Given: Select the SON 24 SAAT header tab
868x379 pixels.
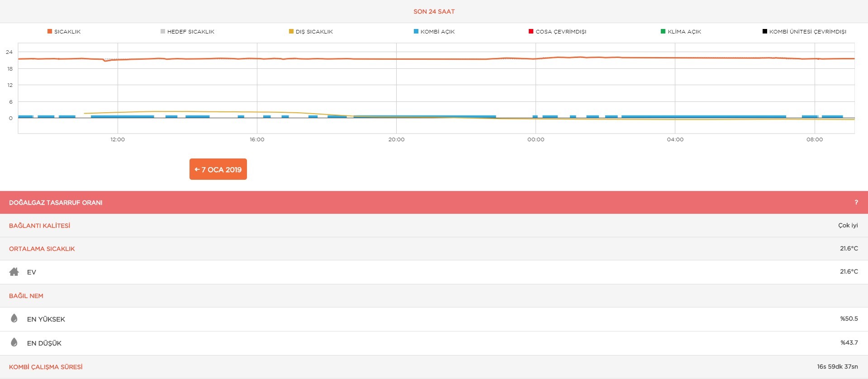Looking at the screenshot, I should (x=434, y=11).
